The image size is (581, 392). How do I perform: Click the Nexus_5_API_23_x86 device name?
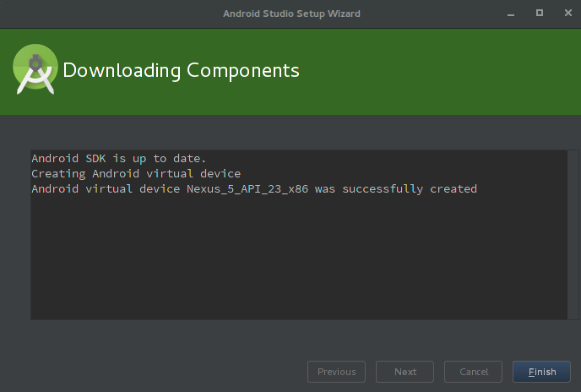(x=247, y=189)
